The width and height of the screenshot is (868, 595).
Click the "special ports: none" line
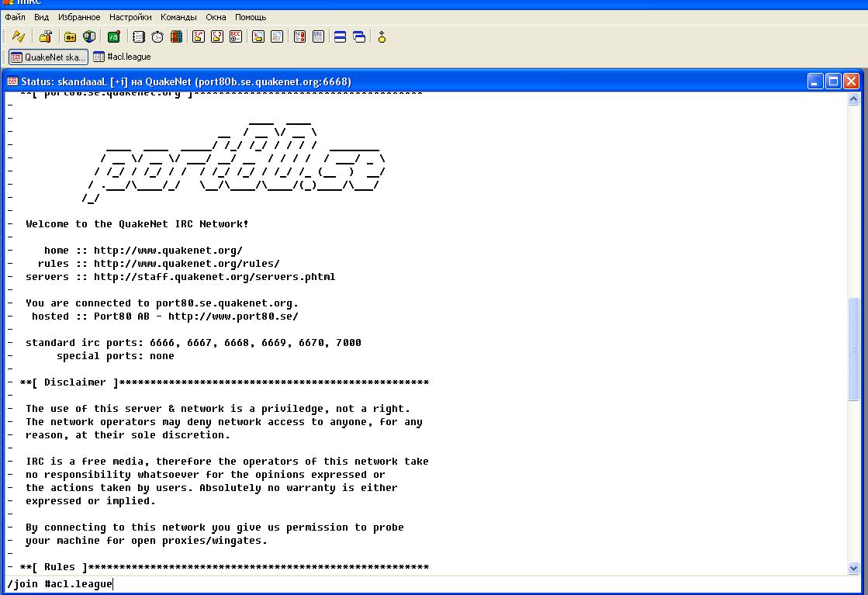tap(115, 356)
